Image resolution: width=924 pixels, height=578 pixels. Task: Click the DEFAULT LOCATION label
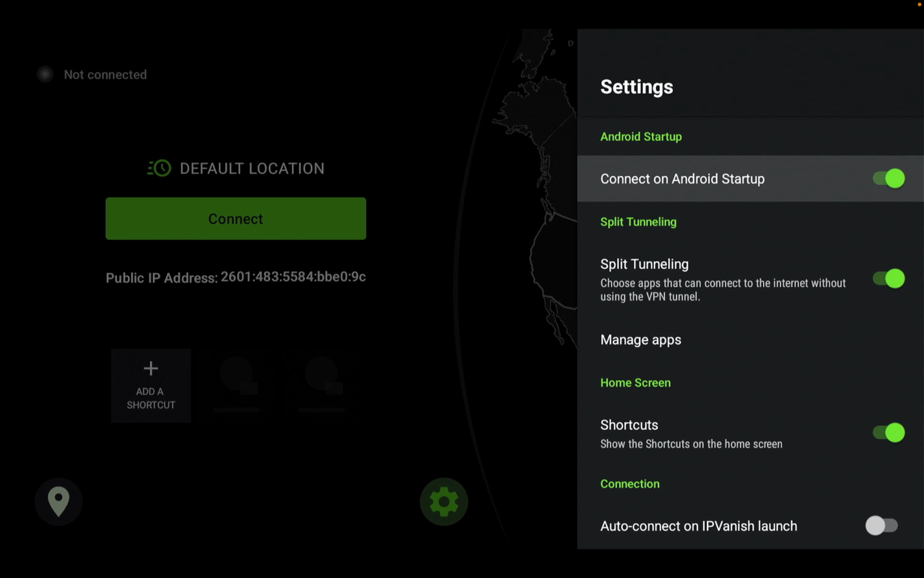pos(252,168)
